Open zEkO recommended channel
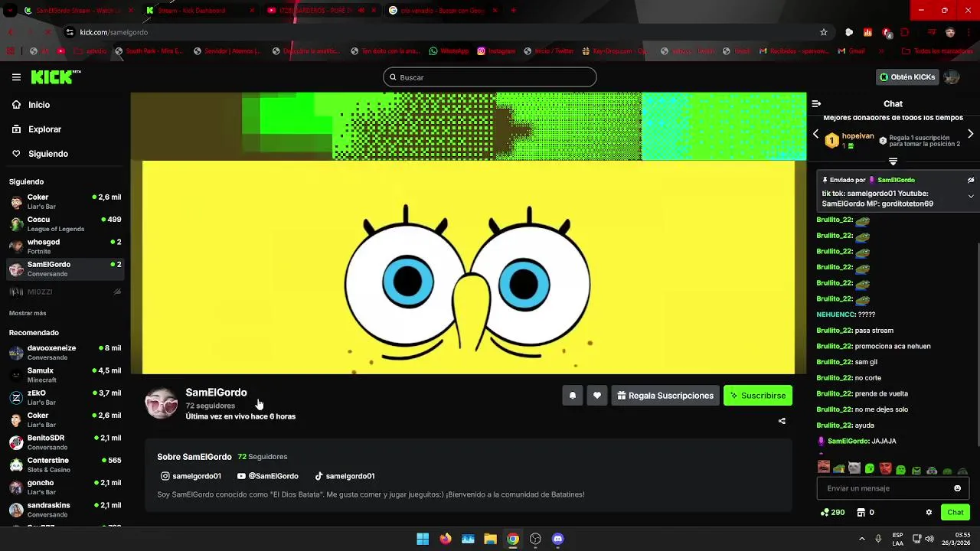 pos(65,397)
